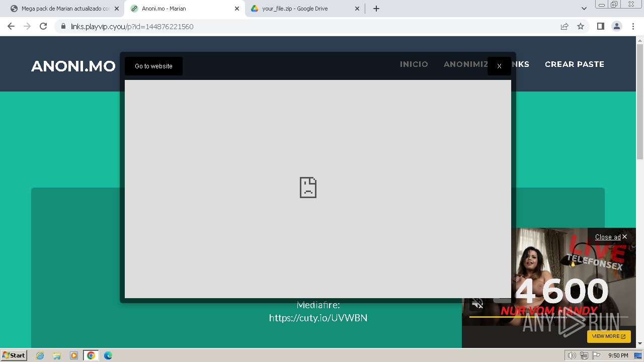The image size is (644, 362).
Task: Open the CREAR PASTE menu item
Action: pos(575,64)
